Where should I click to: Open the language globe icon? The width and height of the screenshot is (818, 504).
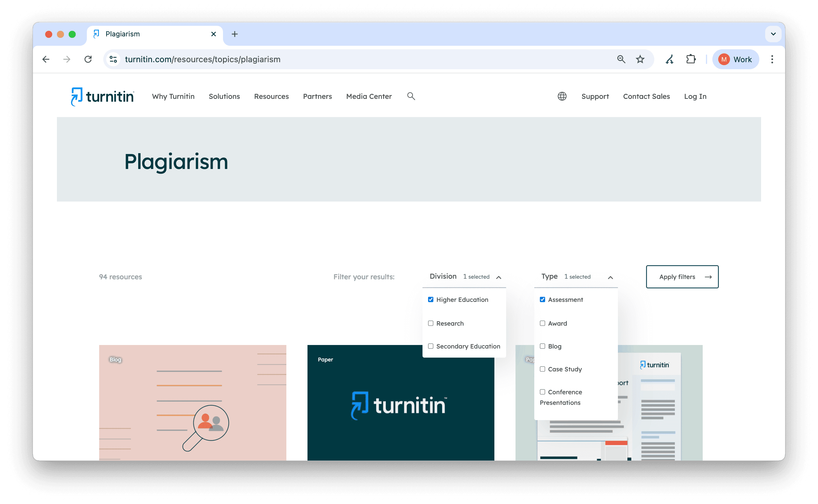tap(562, 96)
